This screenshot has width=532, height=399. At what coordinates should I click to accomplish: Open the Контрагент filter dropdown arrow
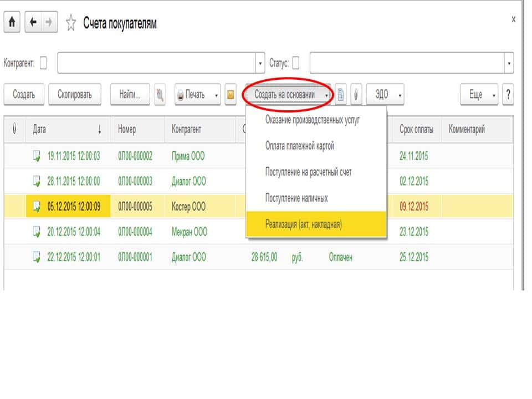260,63
